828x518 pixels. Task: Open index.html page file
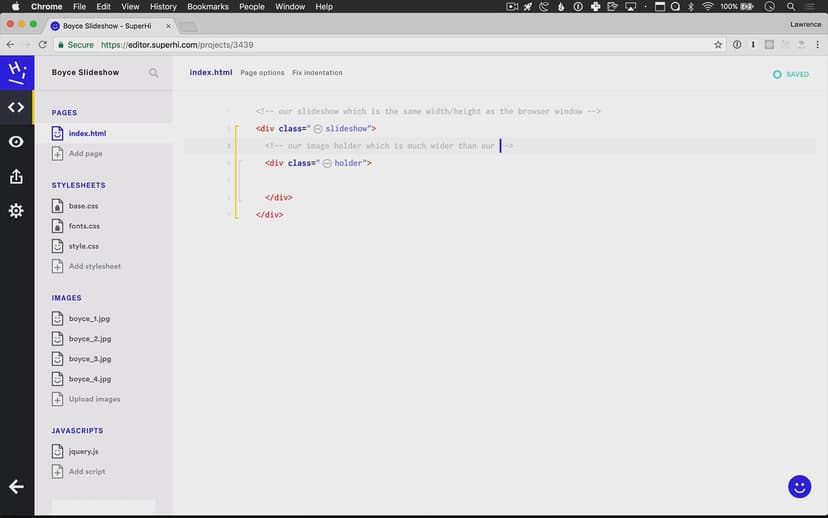pos(87,133)
